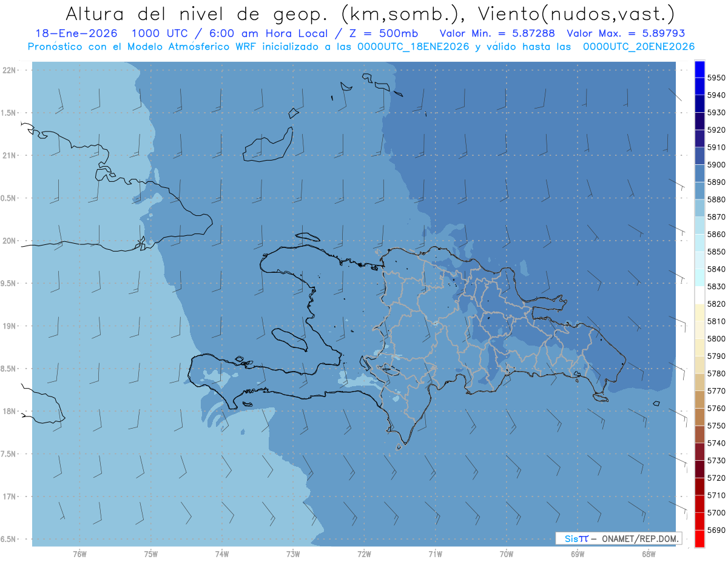
Task: Select the pressure level "Z = 500mb"
Action: coord(383,34)
